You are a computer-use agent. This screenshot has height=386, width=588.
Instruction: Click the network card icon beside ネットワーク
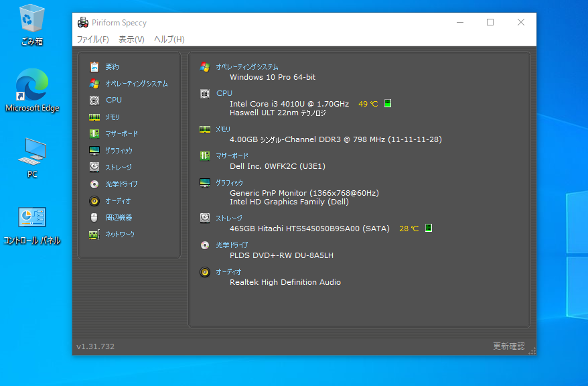pyautogui.click(x=94, y=235)
